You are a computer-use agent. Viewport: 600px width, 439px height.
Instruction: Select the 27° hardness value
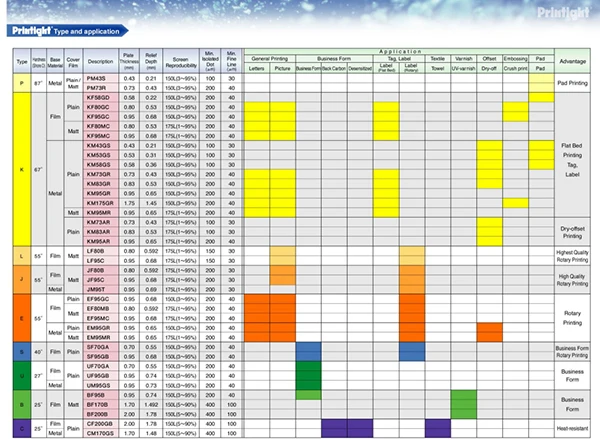pos(38,376)
